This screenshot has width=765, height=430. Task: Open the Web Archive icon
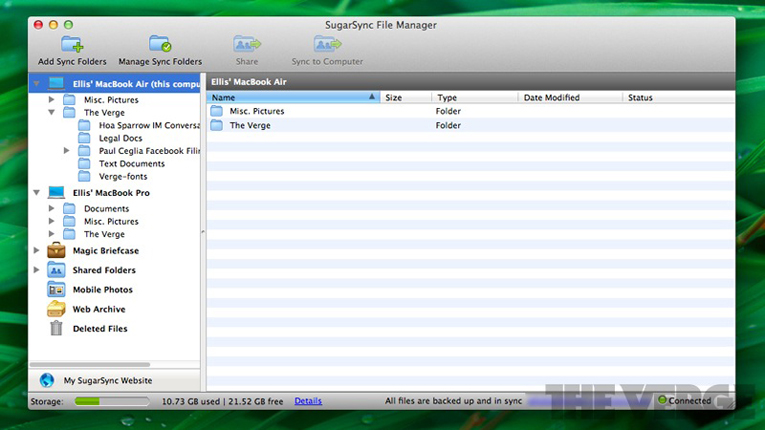pos(56,309)
